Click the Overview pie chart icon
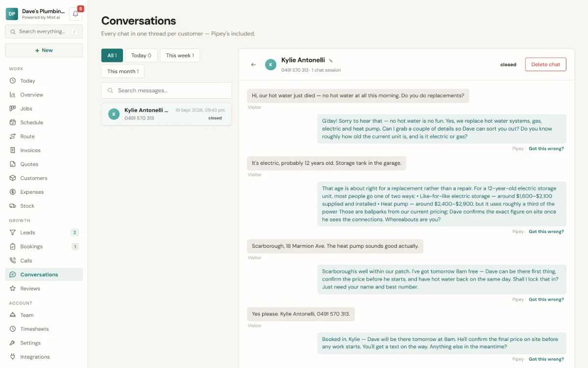588x368 pixels. pyautogui.click(x=13, y=95)
